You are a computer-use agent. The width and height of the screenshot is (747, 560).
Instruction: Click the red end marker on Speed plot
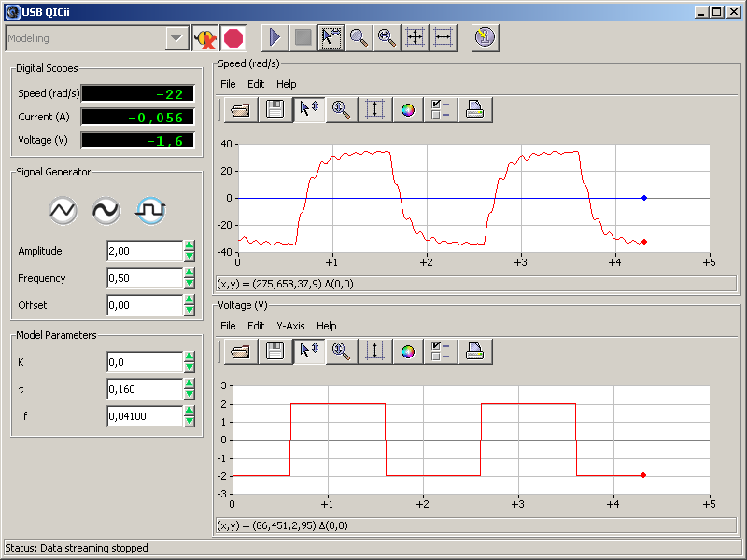click(x=644, y=242)
